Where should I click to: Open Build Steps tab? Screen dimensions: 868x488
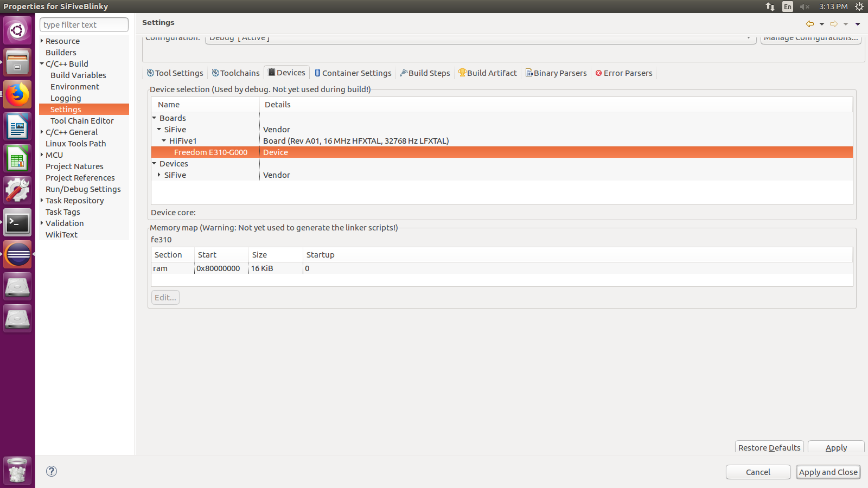click(425, 73)
